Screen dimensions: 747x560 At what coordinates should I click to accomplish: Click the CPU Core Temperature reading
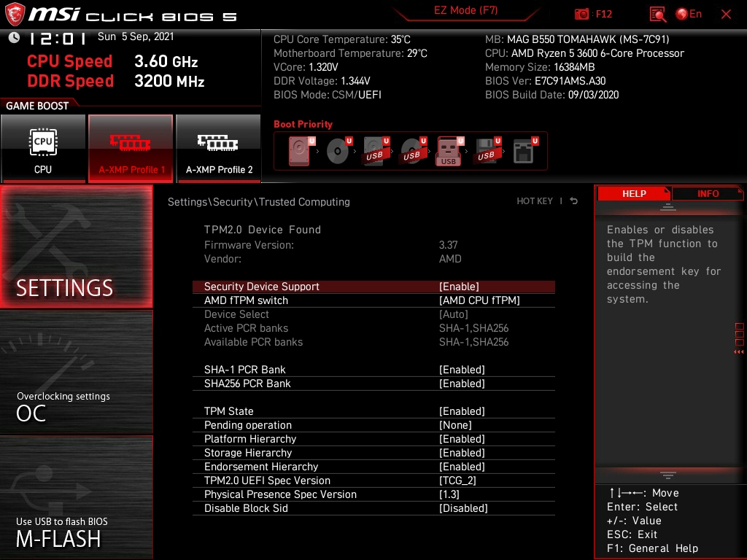click(x=342, y=39)
